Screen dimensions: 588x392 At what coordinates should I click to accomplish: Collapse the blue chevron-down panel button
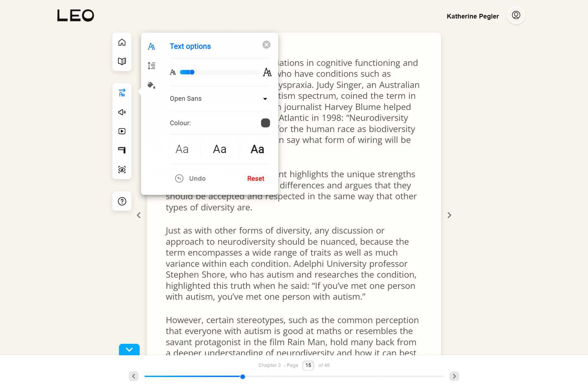(x=129, y=350)
